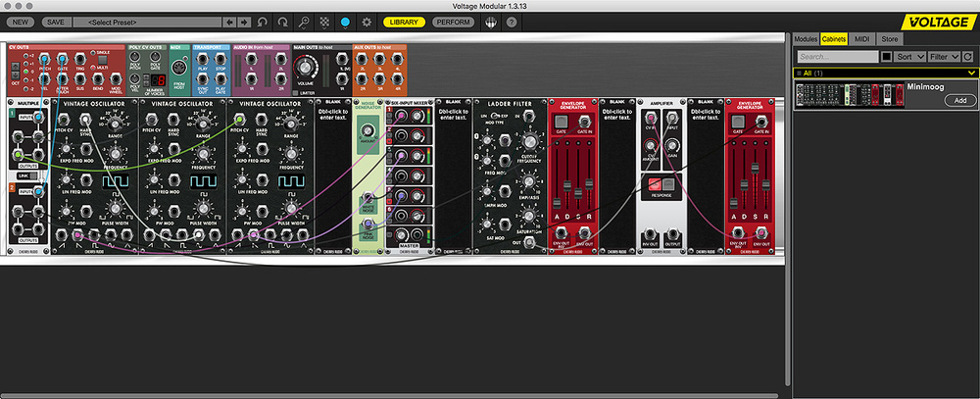Click the help question mark icon

pyautogui.click(x=511, y=21)
